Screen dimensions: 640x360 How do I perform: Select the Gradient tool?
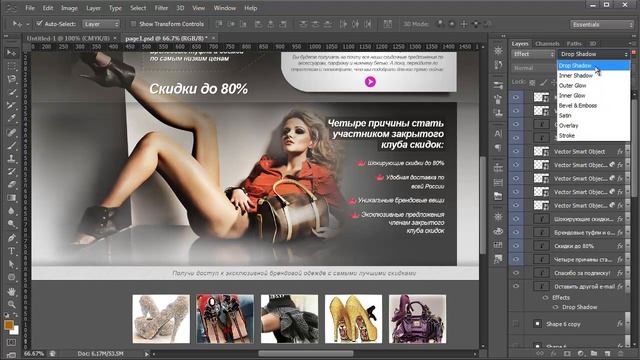[x=11, y=198]
